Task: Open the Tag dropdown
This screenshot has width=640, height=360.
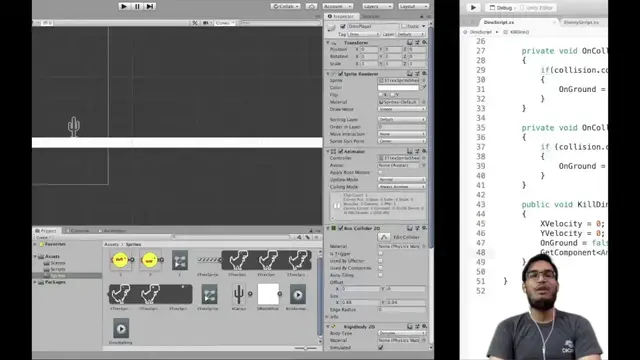Action: (364, 34)
